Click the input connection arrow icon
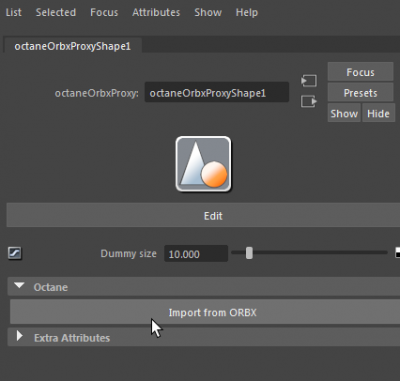 tap(309, 81)
